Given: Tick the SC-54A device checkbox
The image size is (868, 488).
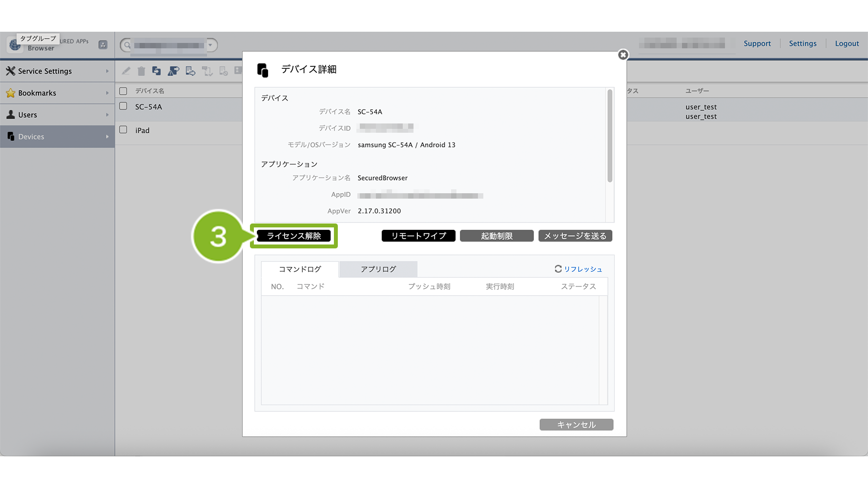Looking at the screenshot, I should [124, 106].
